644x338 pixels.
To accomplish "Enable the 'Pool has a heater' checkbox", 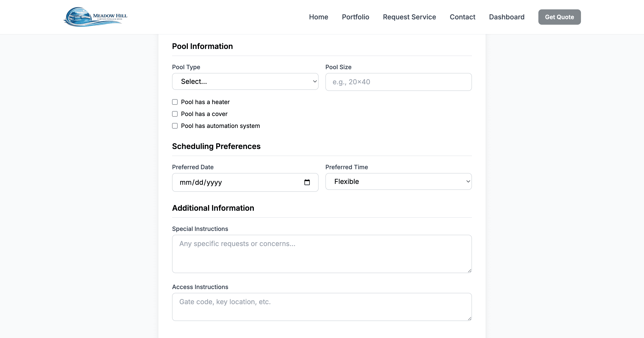I will point(175,102).
